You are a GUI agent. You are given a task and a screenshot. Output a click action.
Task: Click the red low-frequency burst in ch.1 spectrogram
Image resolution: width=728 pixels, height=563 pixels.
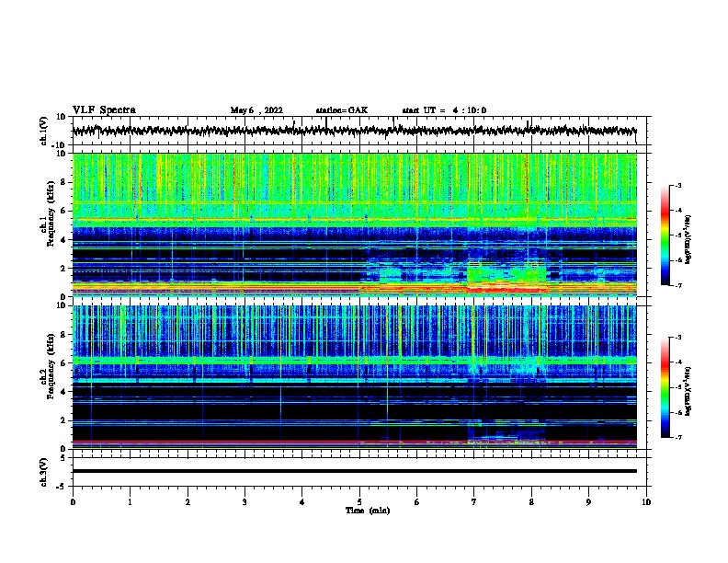point(506,289)
